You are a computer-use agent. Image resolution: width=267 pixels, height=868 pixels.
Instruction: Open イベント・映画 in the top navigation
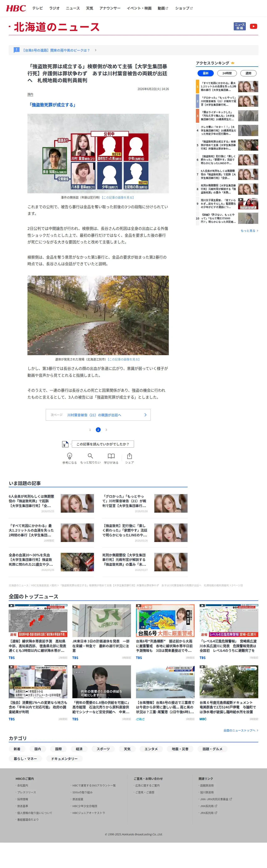[139, 8]
